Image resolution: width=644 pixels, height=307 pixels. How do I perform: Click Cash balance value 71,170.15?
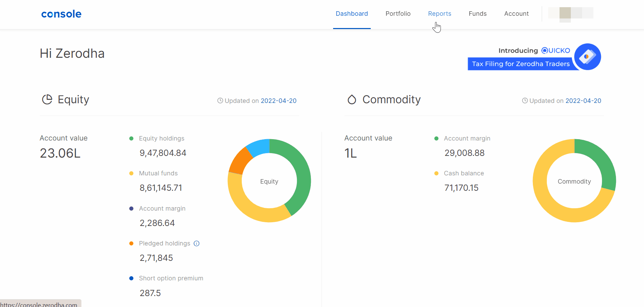[461, 188]
